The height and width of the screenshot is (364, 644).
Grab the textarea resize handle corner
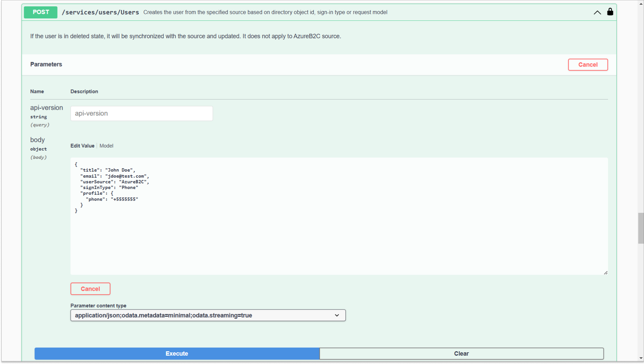[x=606, y=273]
